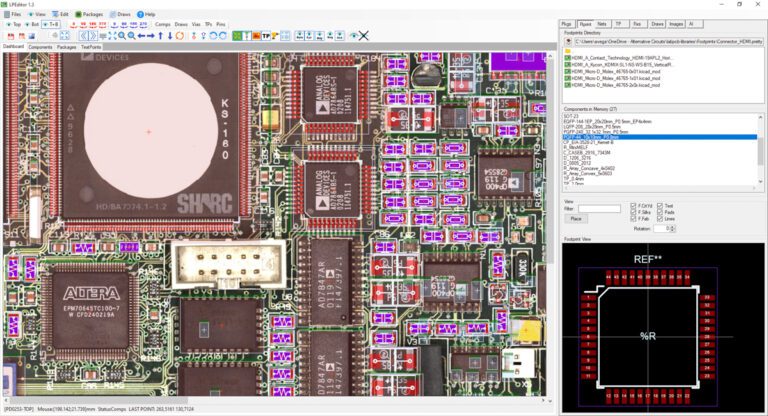
Task: Toggle the F.Silks checkbox
Action: (x=633, y=212)
